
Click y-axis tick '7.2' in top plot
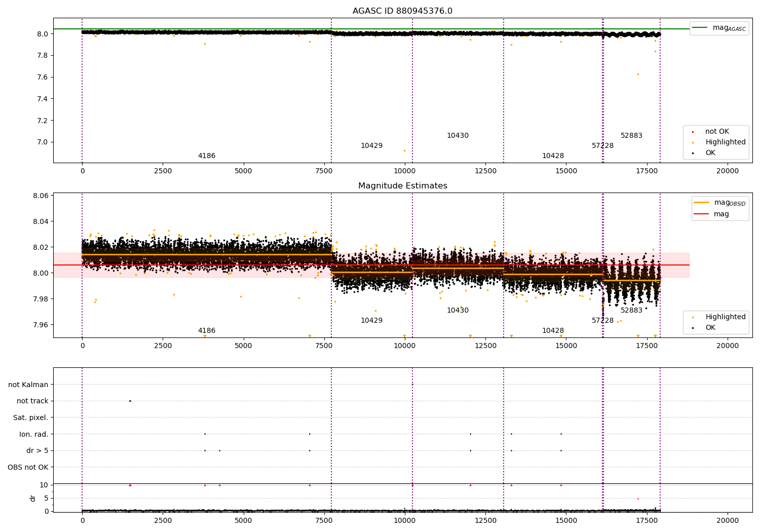pyautogui.click(x=43, y=121)
